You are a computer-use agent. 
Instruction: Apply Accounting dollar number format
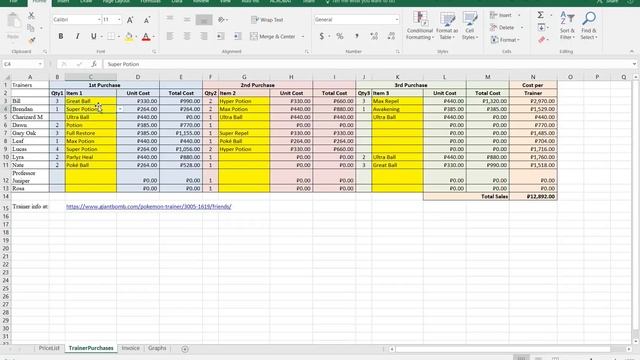coord(322,36)
